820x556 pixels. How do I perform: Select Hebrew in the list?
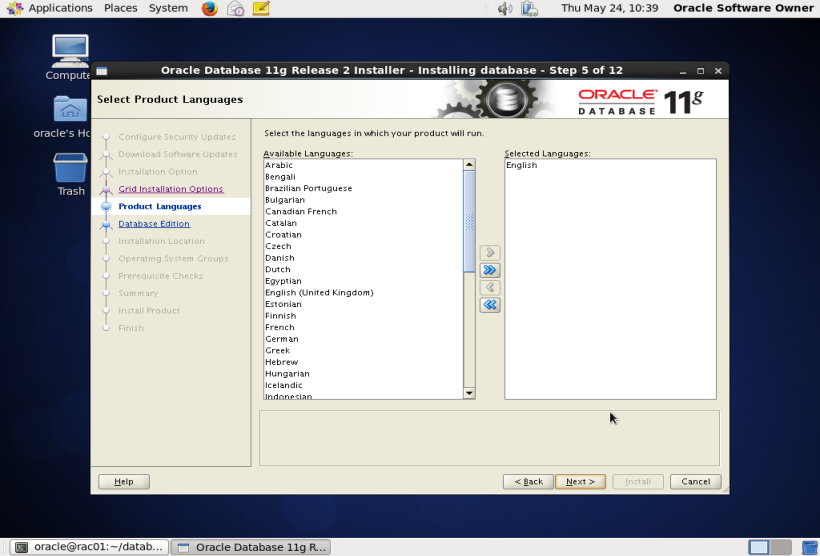(x=363, y=362)
